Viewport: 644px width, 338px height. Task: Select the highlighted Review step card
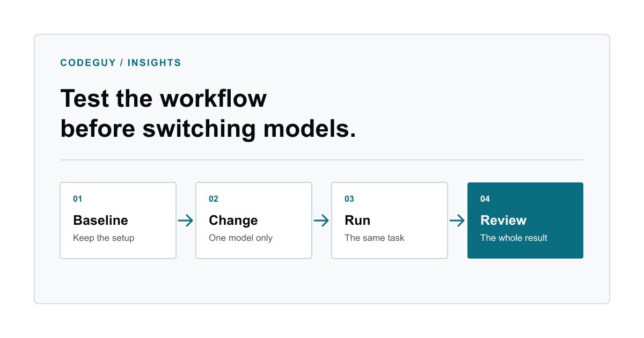(525, 221)
